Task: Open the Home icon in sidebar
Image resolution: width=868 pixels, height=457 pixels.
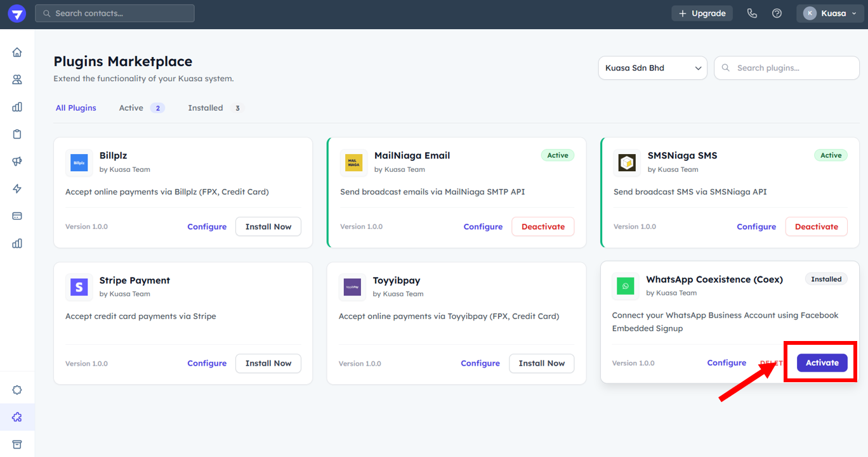Action: tap(17, 52)
